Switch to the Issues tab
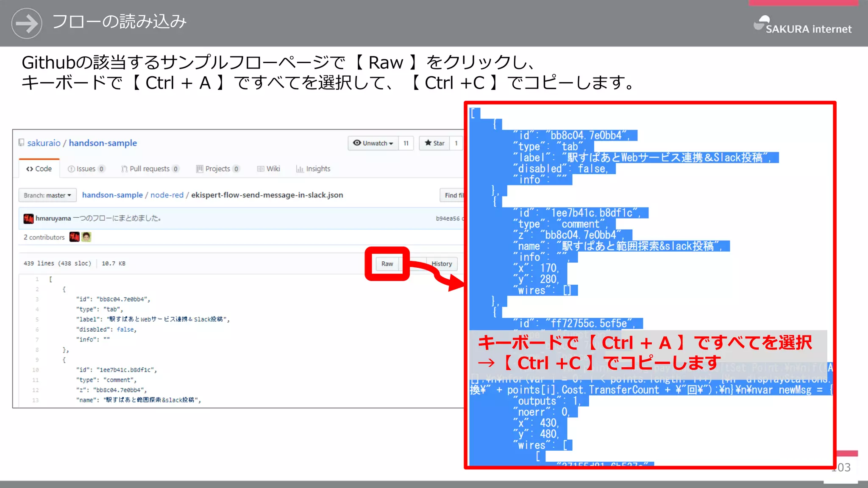This screenshot has width=868, height=488. (86, 169)
